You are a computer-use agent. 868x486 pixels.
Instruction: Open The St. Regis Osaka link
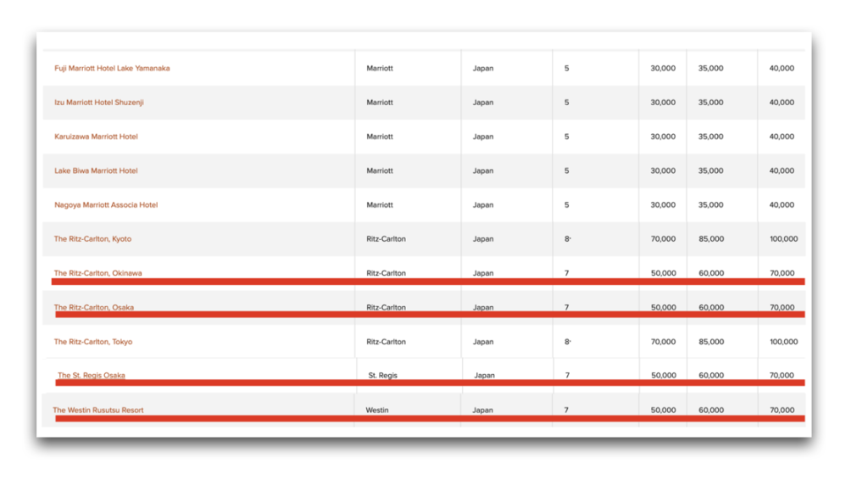point(92,375)
